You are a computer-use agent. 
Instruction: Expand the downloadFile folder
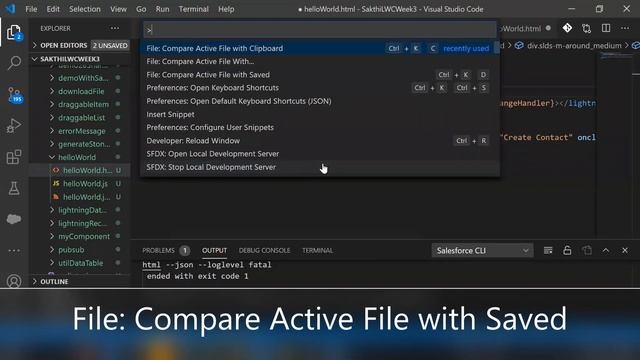pyautogui.click(x=80, y=91)
